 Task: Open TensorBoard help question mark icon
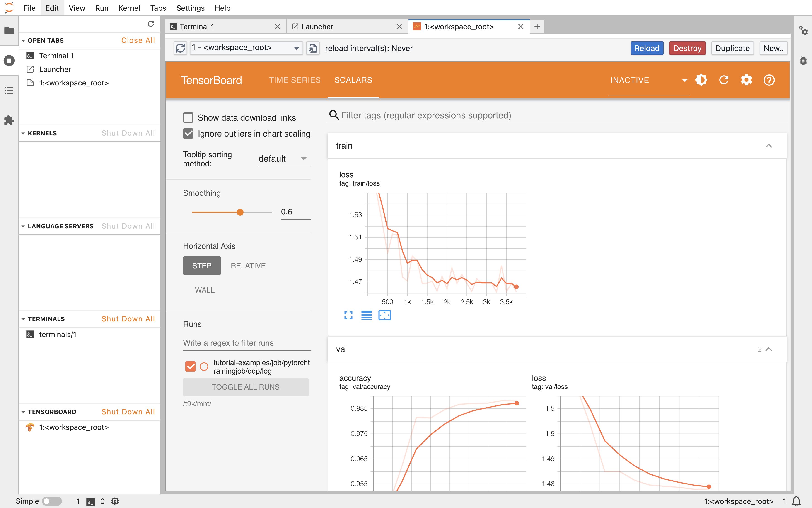click(x=769, y=80)
